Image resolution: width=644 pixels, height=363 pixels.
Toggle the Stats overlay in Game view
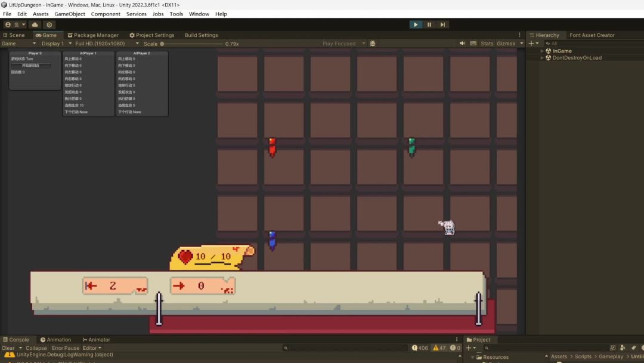click(x=487, y=44)
